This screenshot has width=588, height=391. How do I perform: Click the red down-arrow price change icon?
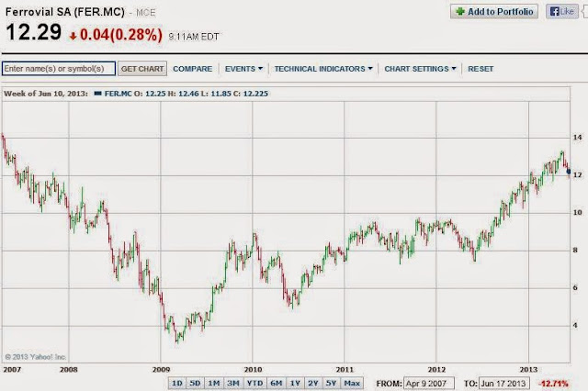click(x=73, y=36)
